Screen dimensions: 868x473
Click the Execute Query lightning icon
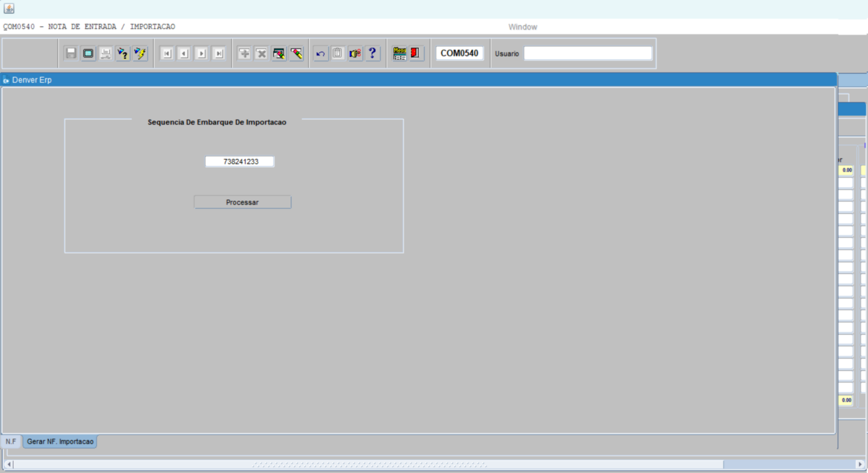click(140, 53)
